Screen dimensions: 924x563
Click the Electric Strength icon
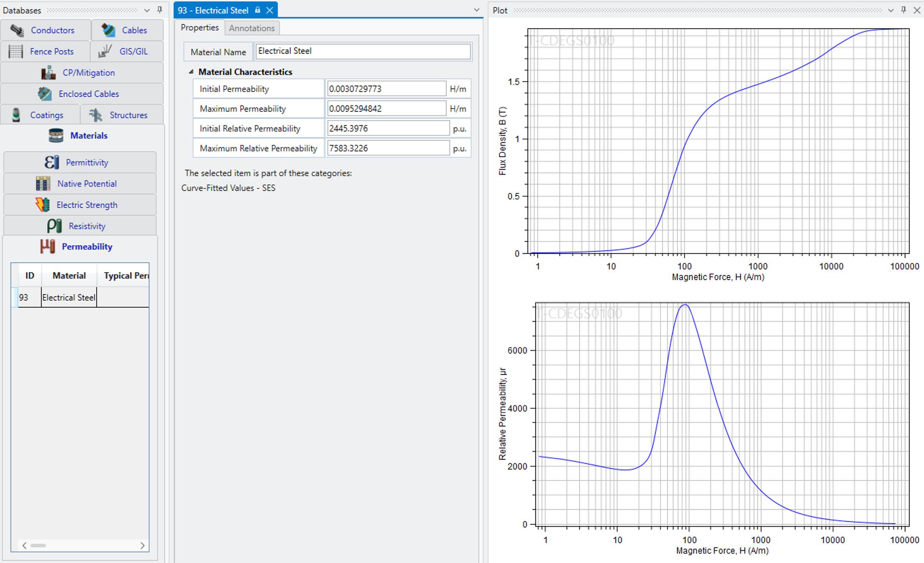click(42, 205)
